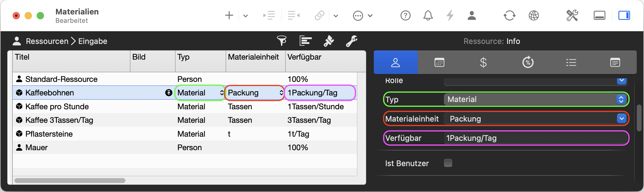The height and width of the screenshot is (192, 644).
Task: Toggle the inspector panel visibility button
Action: pyautogui.click(x=624, y=15)
